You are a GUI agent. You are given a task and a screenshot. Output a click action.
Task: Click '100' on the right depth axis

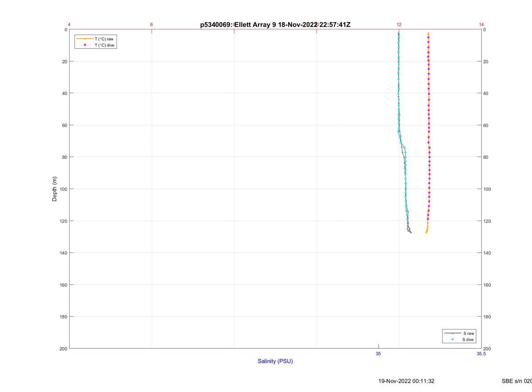click(x=487, y=189)
